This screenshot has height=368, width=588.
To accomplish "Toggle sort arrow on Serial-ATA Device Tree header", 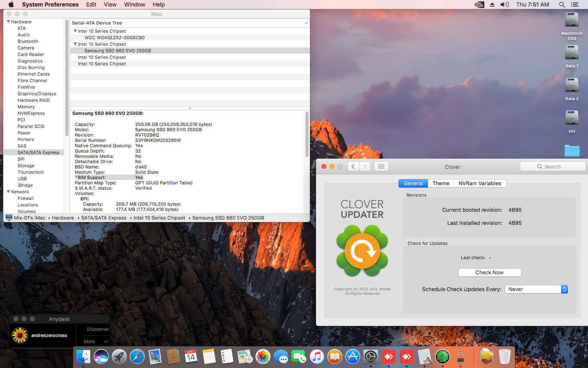I will [306, 23].
